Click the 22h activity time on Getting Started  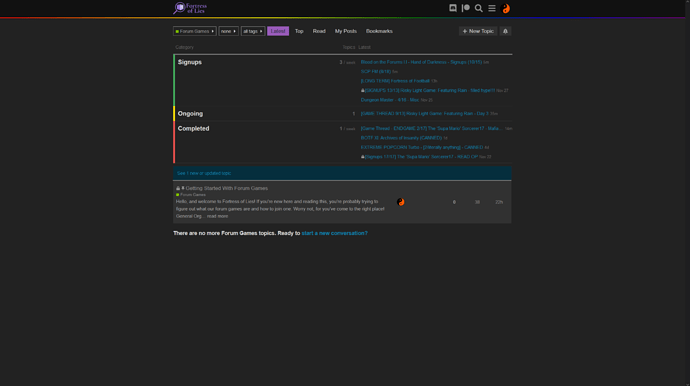499,202
